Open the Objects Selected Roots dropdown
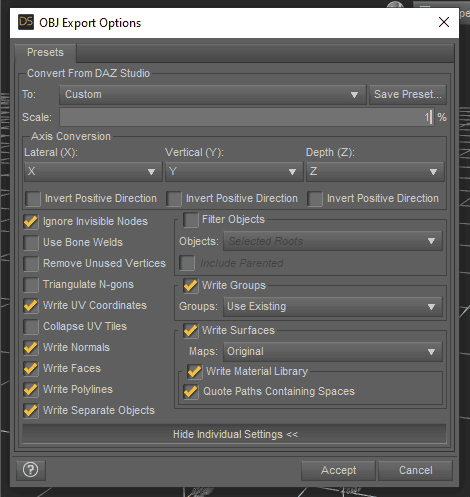The width and height of the screenshot is (470, 497). coord(333,241)
